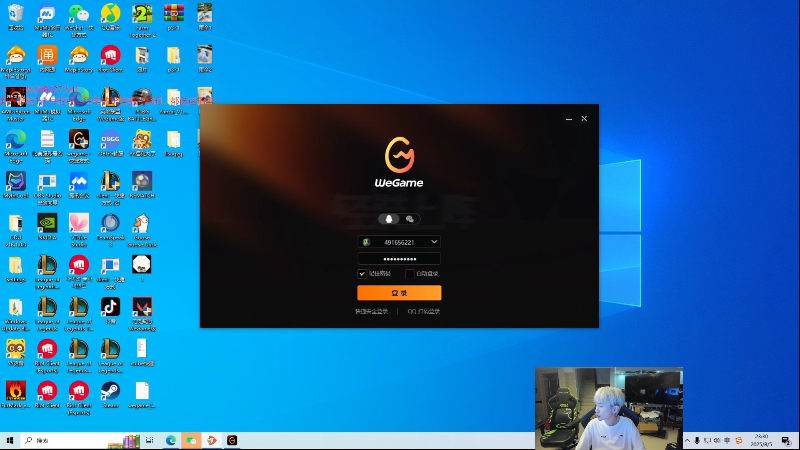The width and height of the screenshot is (800, 450).
Task: Open the taskbar clock and date
Action: (x=762, y=440)
